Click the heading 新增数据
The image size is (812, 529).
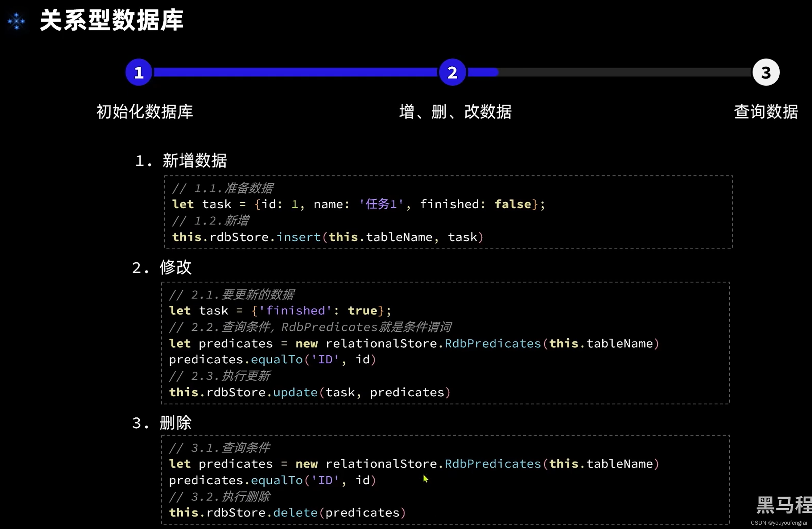pyautogui.click(x=195, y=160)
